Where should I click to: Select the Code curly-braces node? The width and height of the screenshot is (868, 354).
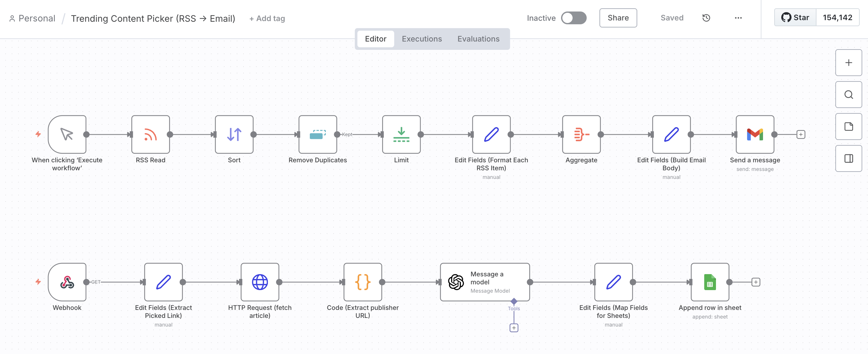click(x=363, y=282)
